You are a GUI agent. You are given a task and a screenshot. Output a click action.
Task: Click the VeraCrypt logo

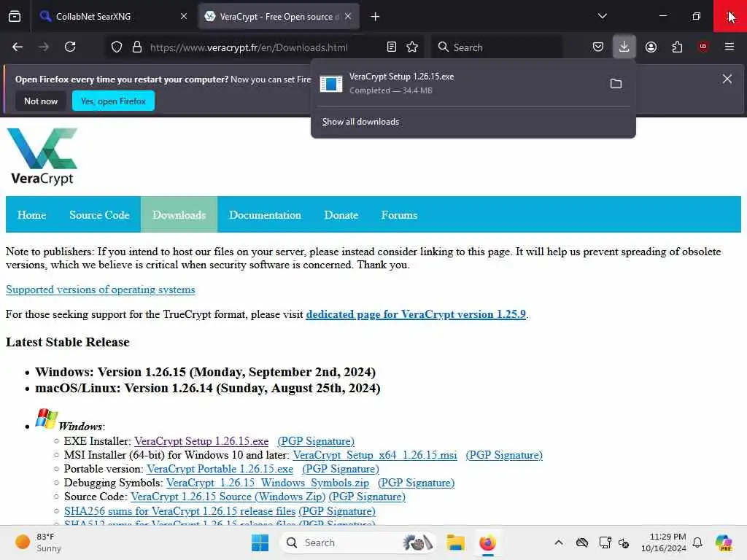pyautogui.click(x=42, y=156)
